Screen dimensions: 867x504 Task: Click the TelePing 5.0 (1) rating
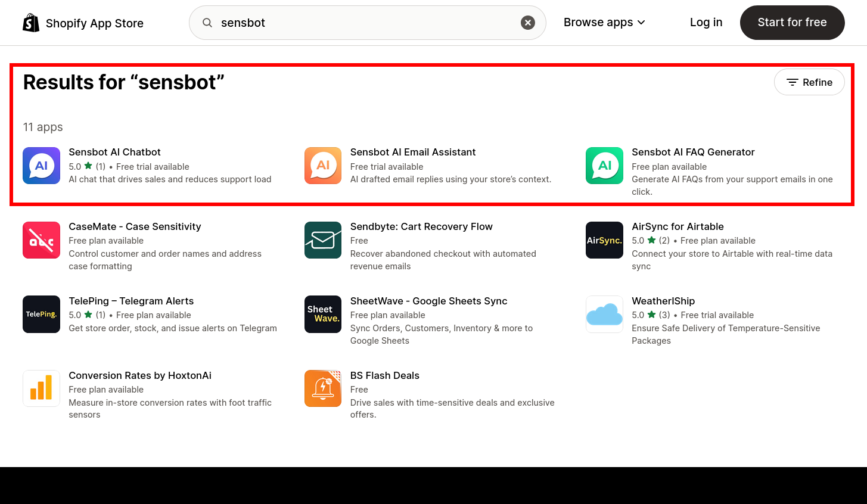(87, 315)
